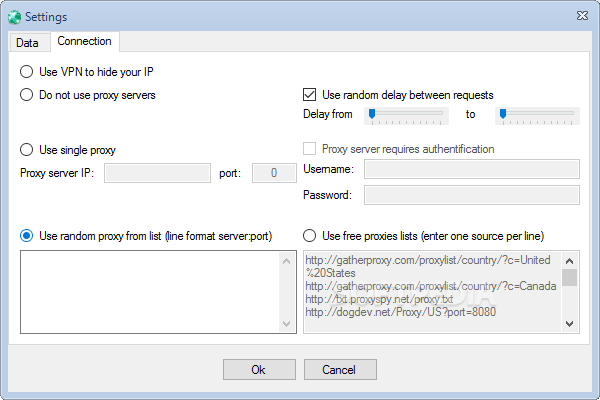Click the Proxy server IP field
This screenshot has width=600, height=400.
pos(157,173)
